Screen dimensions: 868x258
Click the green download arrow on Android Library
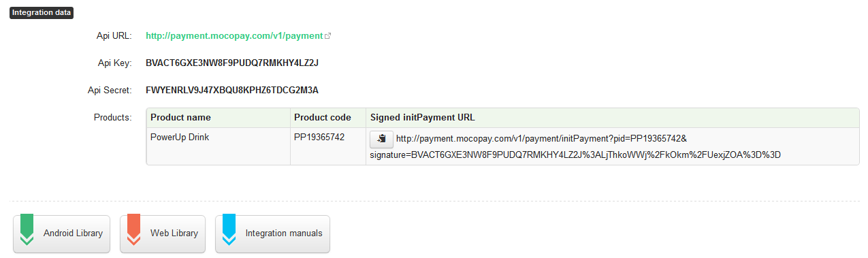point(27,229)
